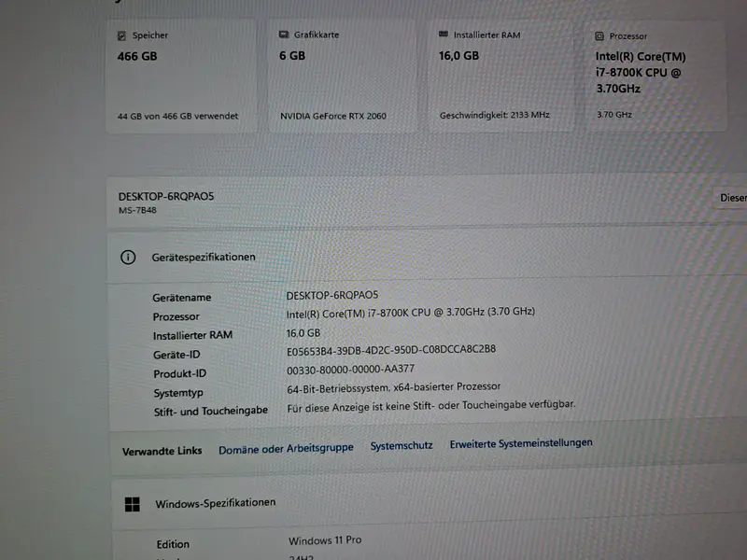Open Erweiterte Systemeinstellungen link

click(521, 443)
